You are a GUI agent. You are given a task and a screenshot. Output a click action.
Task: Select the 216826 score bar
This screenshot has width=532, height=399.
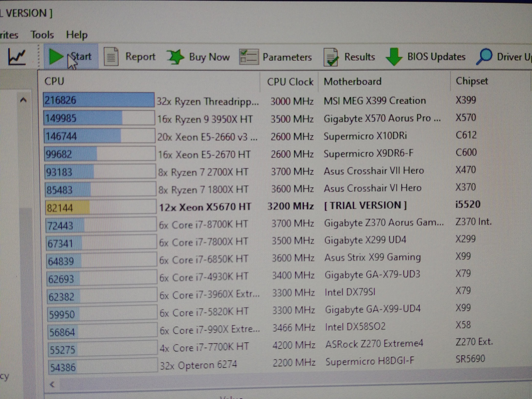pos(99,100)
